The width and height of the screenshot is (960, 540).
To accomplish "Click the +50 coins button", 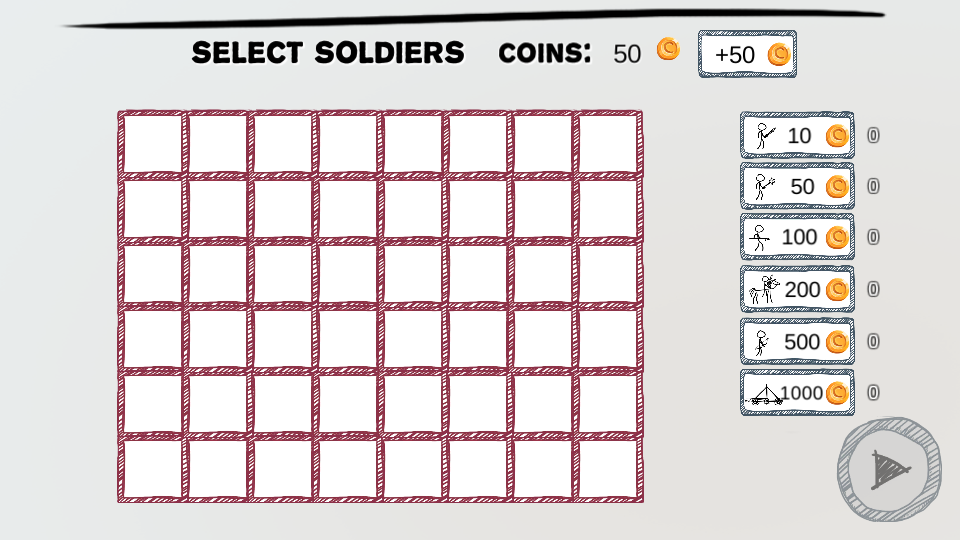I will point(747,54).
